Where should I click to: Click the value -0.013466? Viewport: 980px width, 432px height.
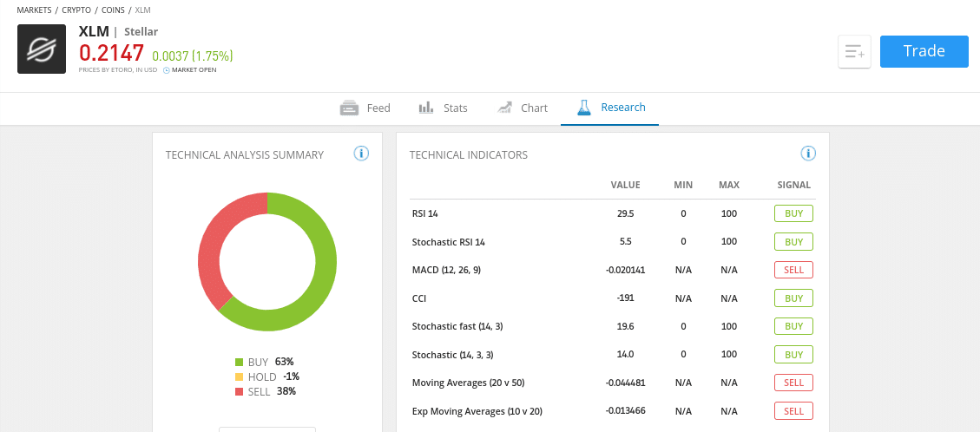pyautogui.click(x=626, y=411)
